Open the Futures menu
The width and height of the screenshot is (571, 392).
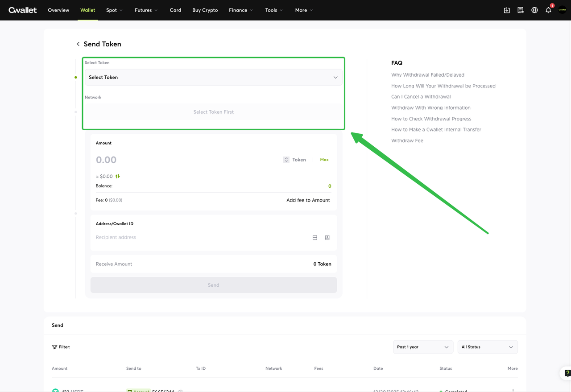pos(146,10)
